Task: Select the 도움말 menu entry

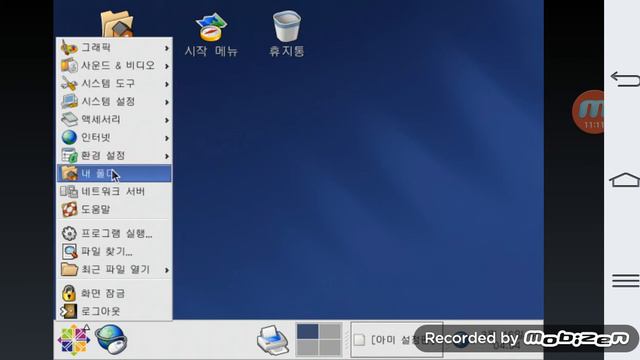Action: 114,209
